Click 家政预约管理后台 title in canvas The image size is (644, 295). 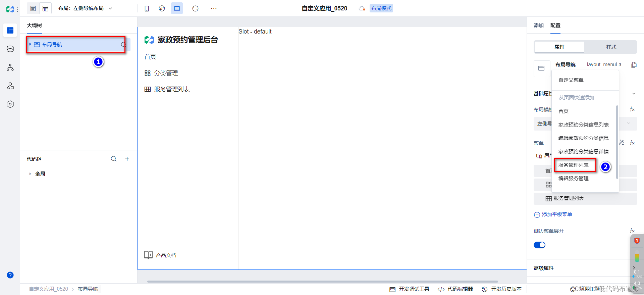[x=188, y=40]
